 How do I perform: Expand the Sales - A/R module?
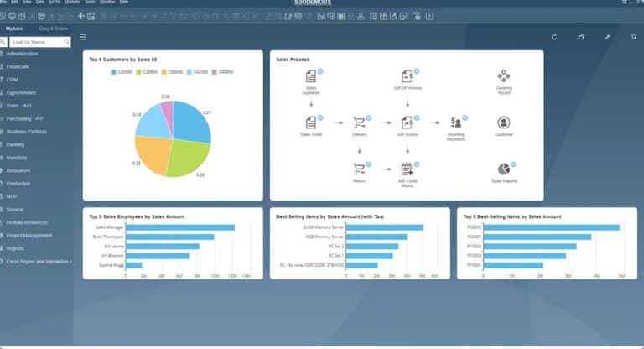[18, 106]
